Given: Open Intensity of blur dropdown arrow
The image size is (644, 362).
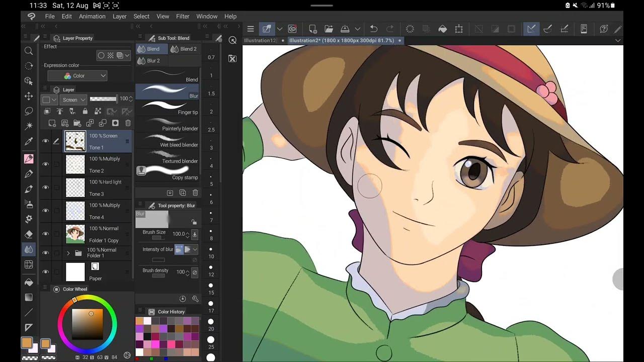Looking at the screenshot, I should pyautogui.click(x=195, y=249).
